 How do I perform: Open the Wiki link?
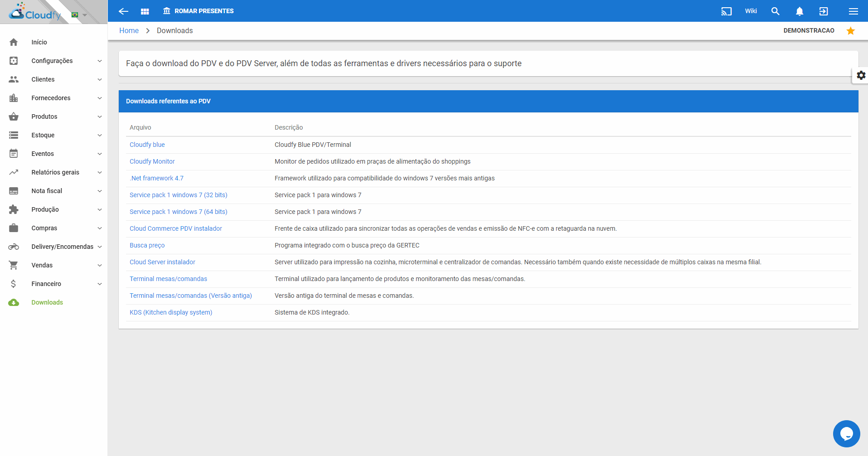751,11
